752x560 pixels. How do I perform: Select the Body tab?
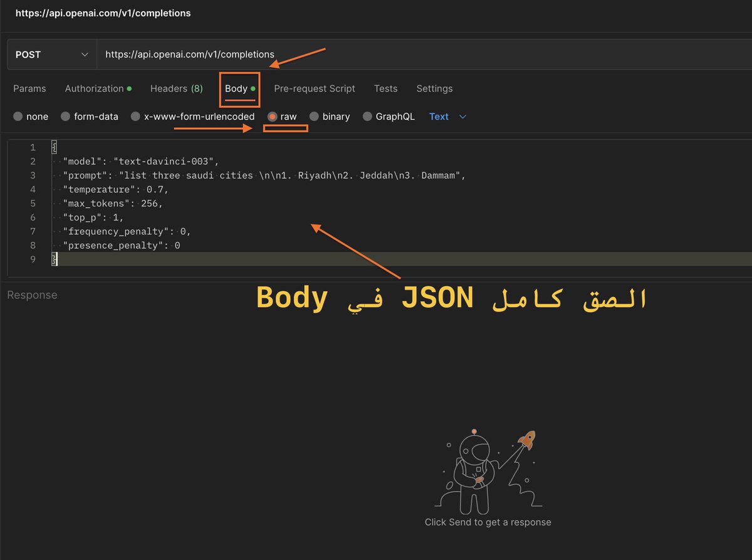tap(240, 88)
